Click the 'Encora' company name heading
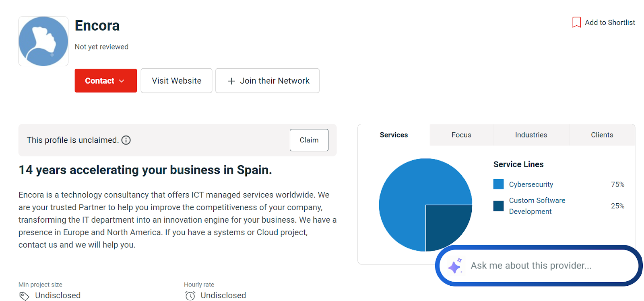 point(97,26)
